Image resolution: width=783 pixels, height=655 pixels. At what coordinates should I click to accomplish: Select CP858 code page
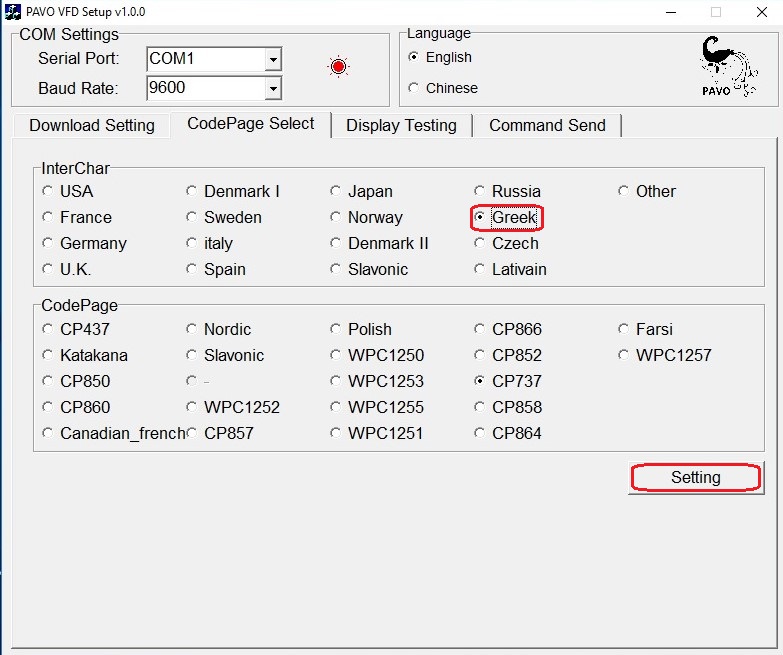[508, 407]
